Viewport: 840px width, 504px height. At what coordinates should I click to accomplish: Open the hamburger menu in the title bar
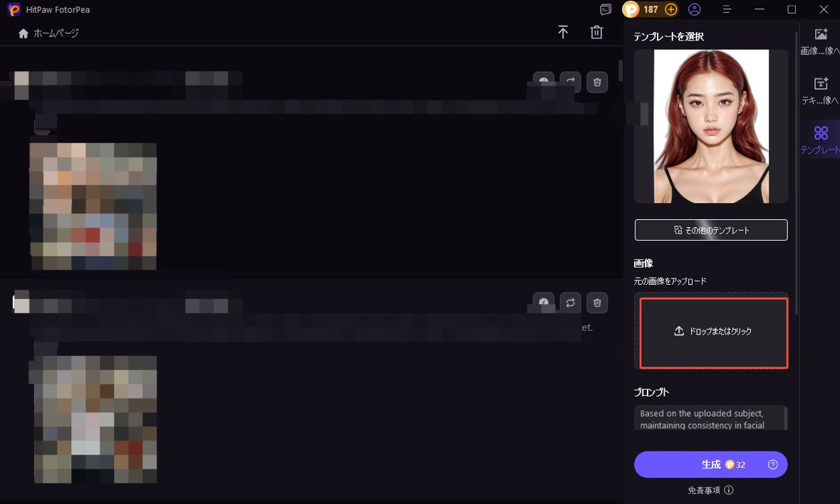(727, 10)
